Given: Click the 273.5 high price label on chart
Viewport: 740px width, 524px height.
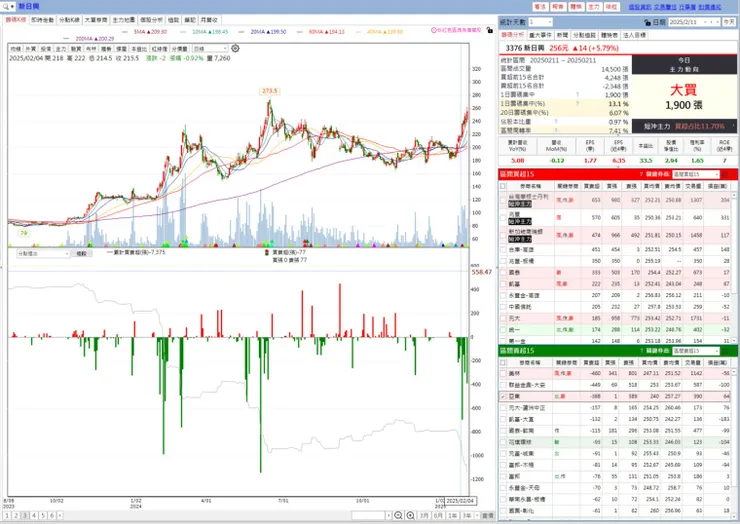Looking at the screenshot, I should 270,91.
